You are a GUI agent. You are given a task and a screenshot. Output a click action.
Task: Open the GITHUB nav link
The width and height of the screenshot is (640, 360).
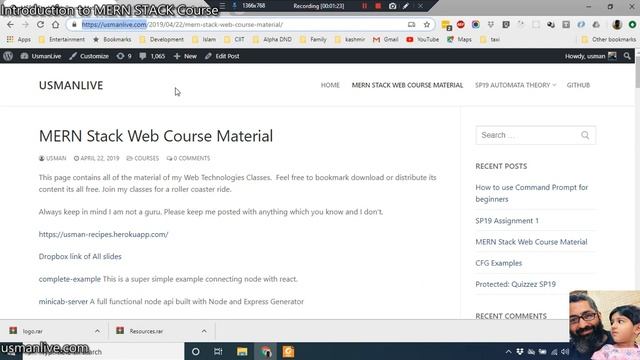point(578,85)
